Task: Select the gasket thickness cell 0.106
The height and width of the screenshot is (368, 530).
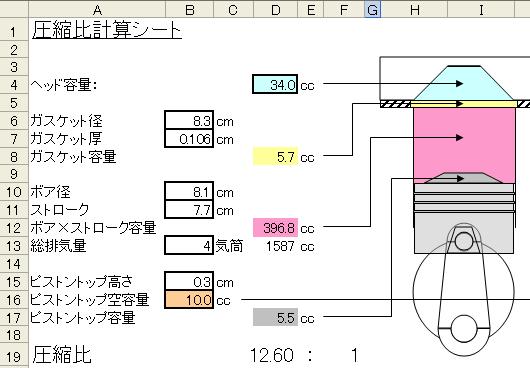Action: click(x=189, y=139)
